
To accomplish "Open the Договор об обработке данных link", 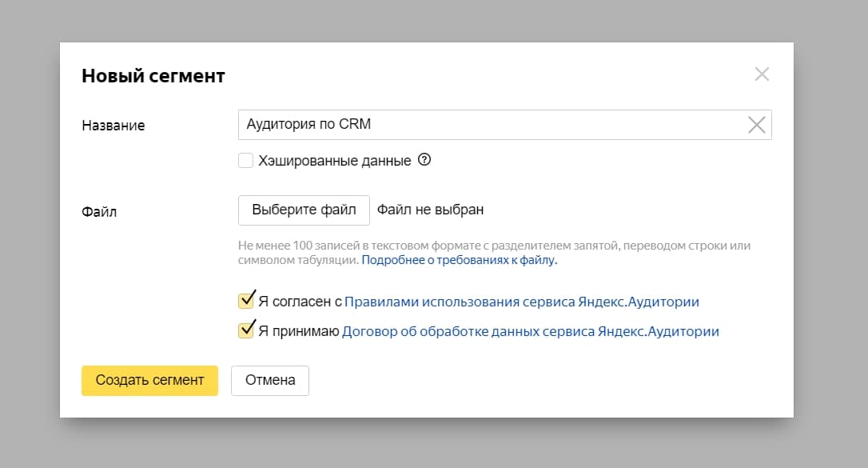I will click(x=530, y=330).
